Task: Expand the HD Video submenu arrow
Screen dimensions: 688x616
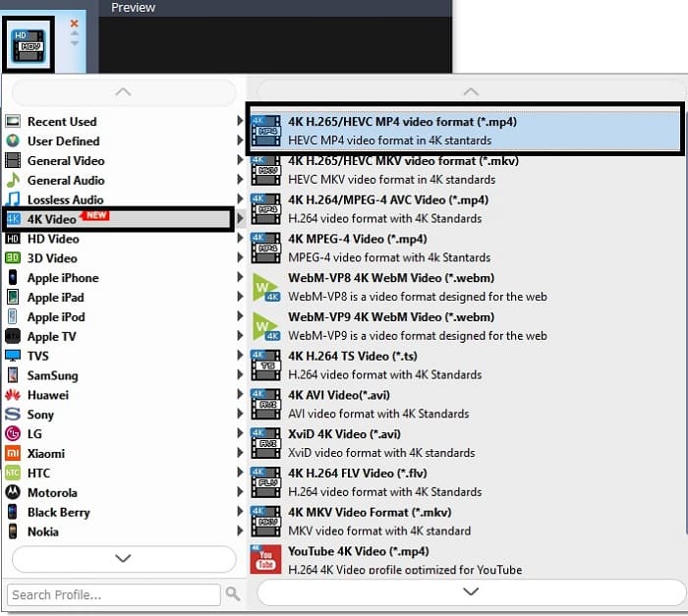Action: 240,239
